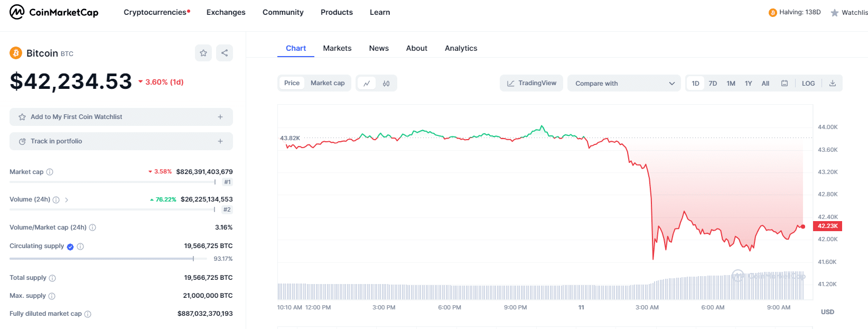Switch chart to Market cap view
The image size is (868, 329).
[x=328, y=83]
